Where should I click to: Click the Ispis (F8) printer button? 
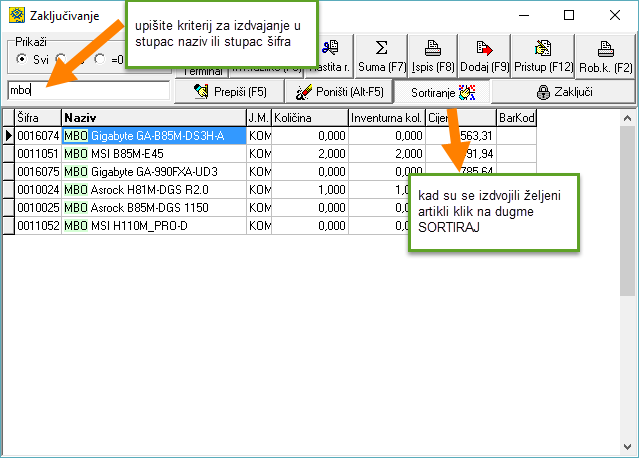(x=432, y=55)
